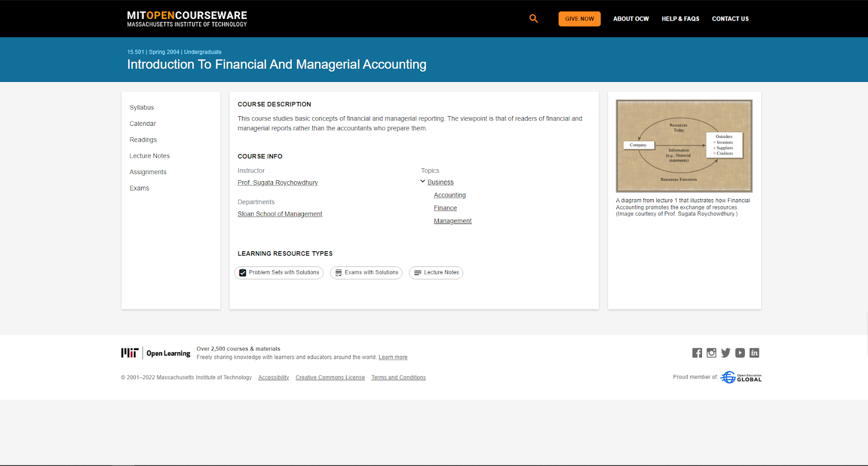The height and width of the screenshot is (466, 868).
Task: Open the MIT Twitter icon
Action: 726,353
